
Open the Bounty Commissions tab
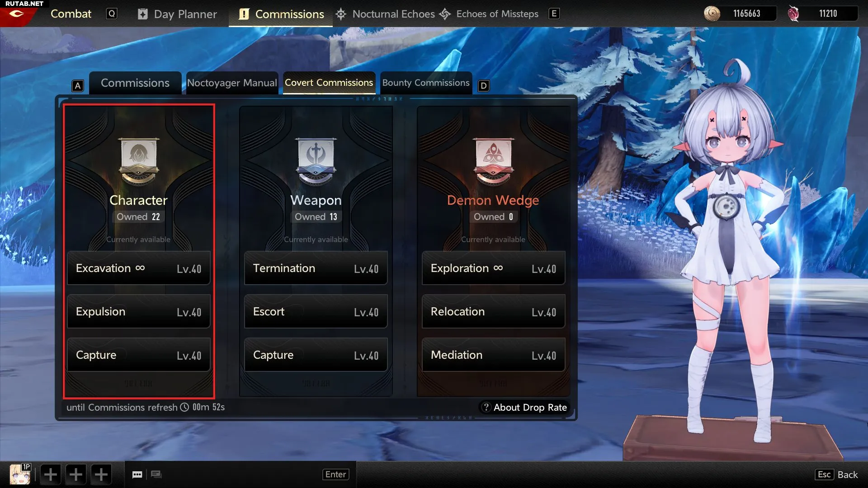click(x=426, y=83)
